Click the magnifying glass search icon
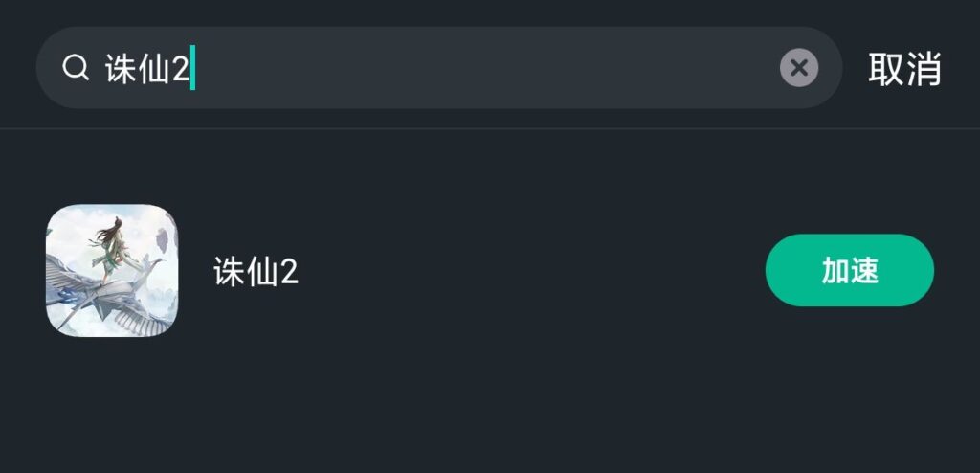The image size is (980, 473). (x=75, y=68)
